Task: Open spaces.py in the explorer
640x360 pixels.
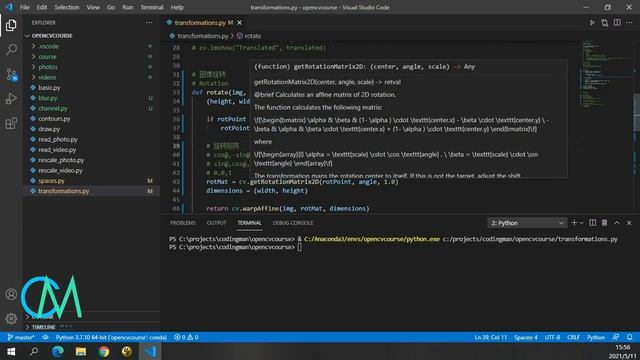Action: [x=91, y=181]
